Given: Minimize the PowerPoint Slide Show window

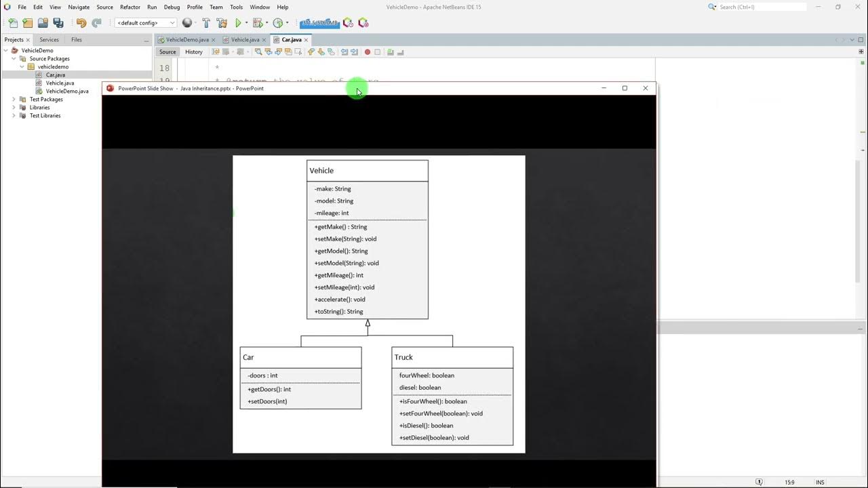Looking at the screenshot, I should (604, 88).
